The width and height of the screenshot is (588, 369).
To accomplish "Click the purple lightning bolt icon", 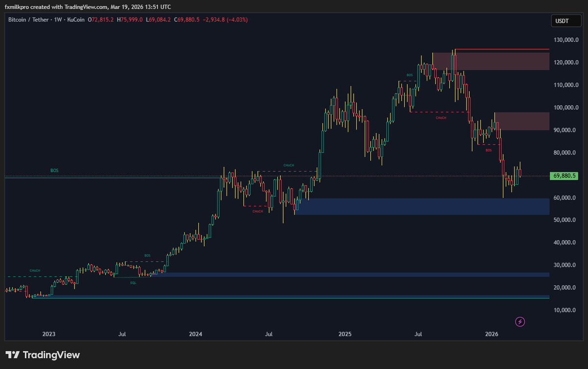I will [520, 322].
